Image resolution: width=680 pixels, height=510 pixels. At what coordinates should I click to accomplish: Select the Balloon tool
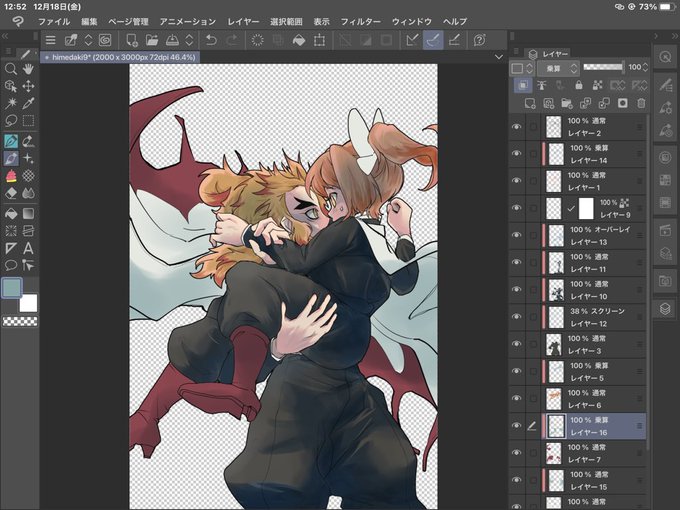(10, 265)
